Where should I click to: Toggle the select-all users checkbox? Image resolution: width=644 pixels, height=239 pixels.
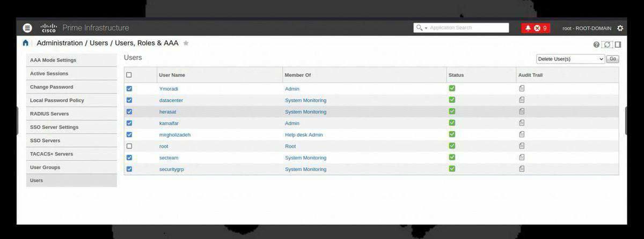pyautogui.click(x=129, y=75)
